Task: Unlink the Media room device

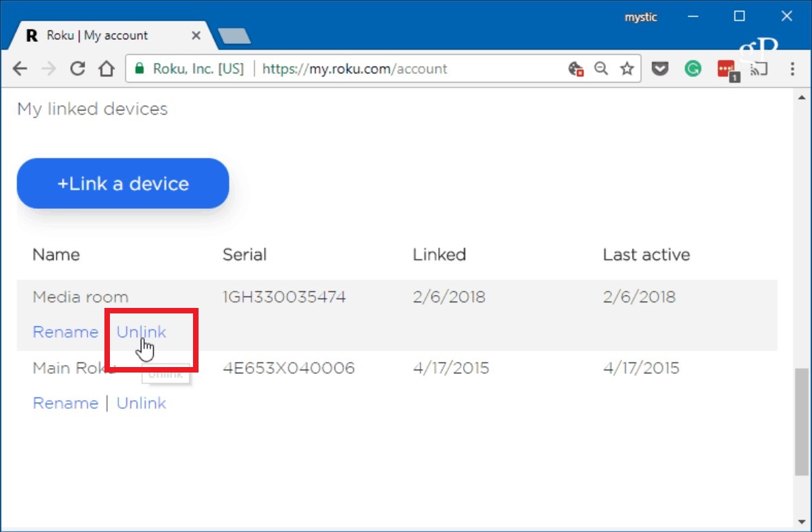Action: (141, 332)
